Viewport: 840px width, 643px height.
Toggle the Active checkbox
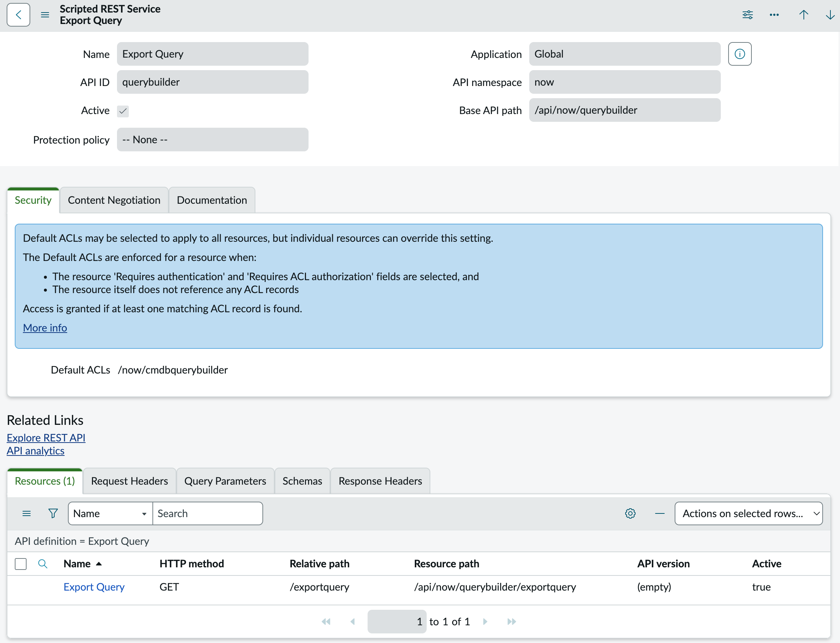tap(123, 111)
